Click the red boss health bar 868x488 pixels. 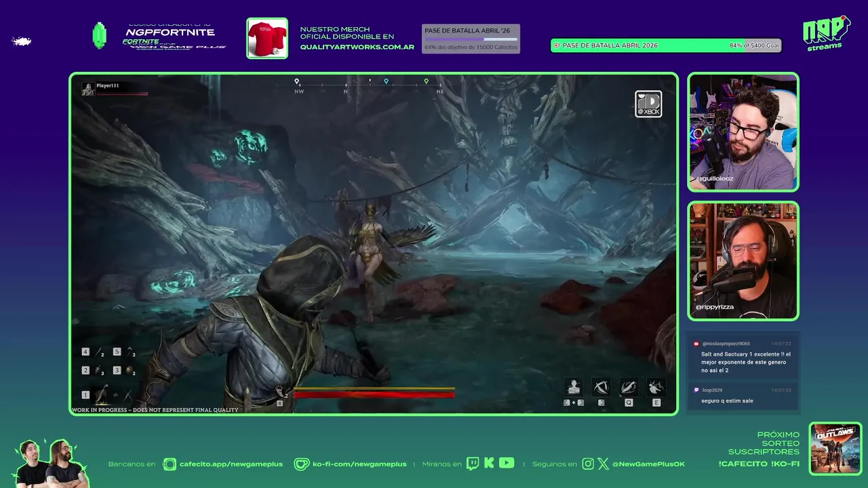coord(374,394)
